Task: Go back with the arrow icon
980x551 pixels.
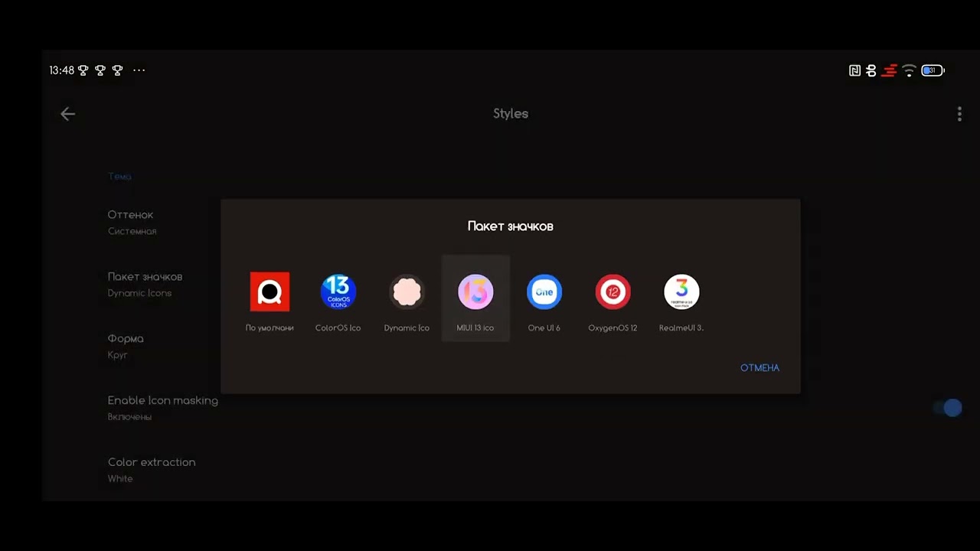Action: pos(67,114)
